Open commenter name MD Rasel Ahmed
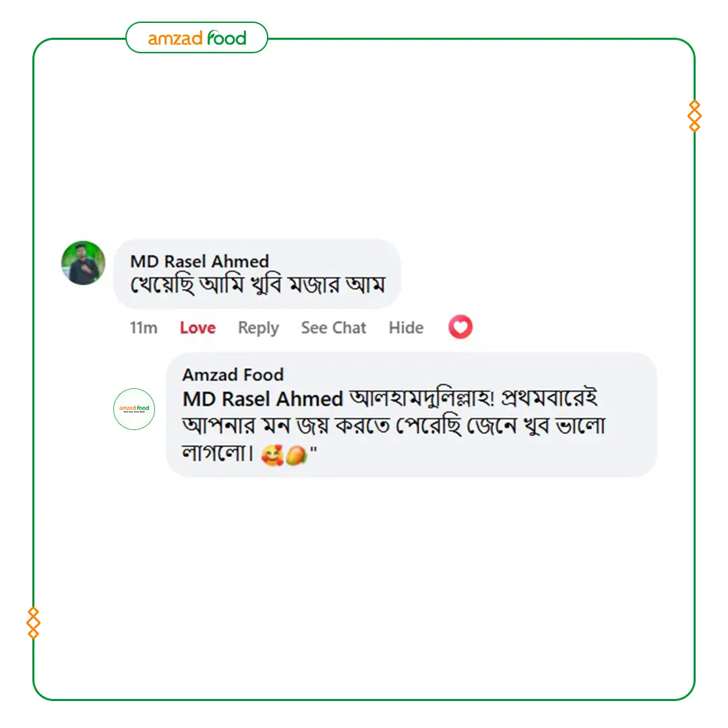This screenshot has height=728, width=728. [x=200, y=262]
